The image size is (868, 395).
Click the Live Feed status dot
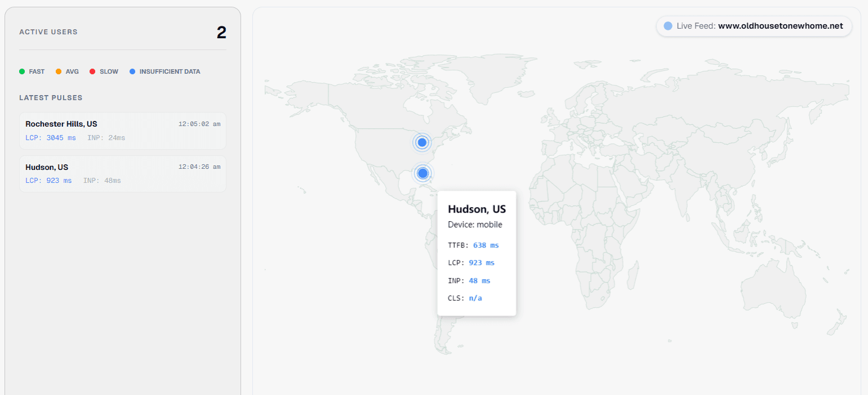click(668, 26)
